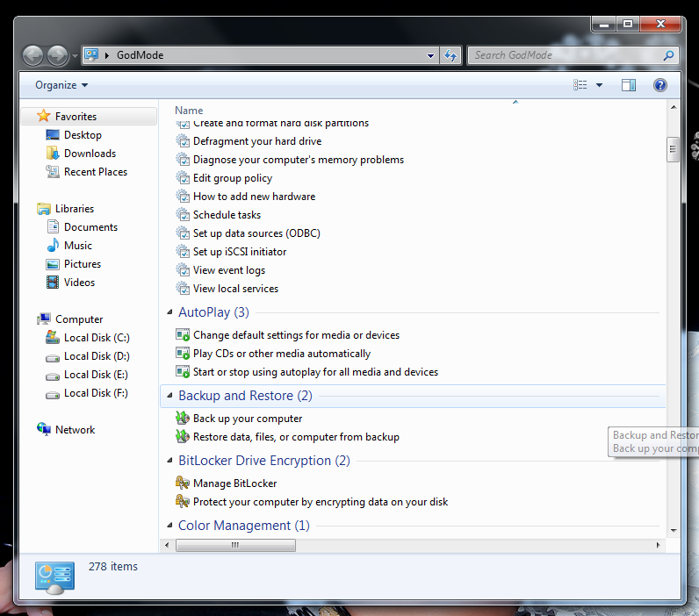Collapse the Color Management (1) group
The width and height of the screenshot is (699, 616).
coord(169,526)
